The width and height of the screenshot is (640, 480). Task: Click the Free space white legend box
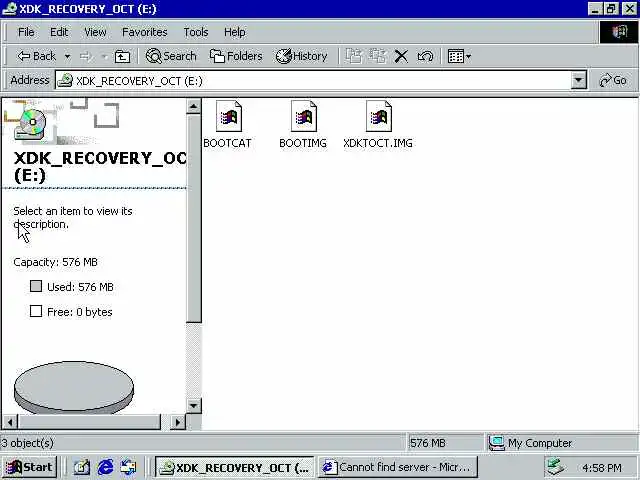[x=36, y=311]
